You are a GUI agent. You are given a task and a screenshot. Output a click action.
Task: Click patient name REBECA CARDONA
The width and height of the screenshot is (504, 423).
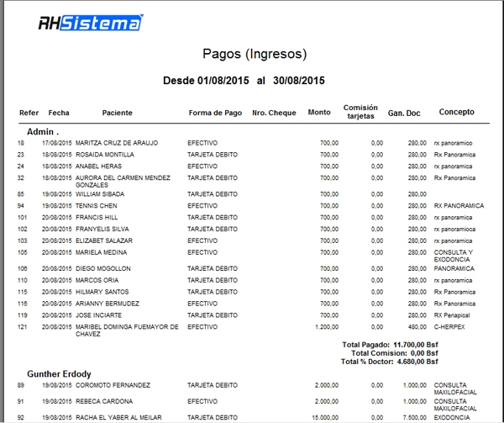(x=104, y=401)
